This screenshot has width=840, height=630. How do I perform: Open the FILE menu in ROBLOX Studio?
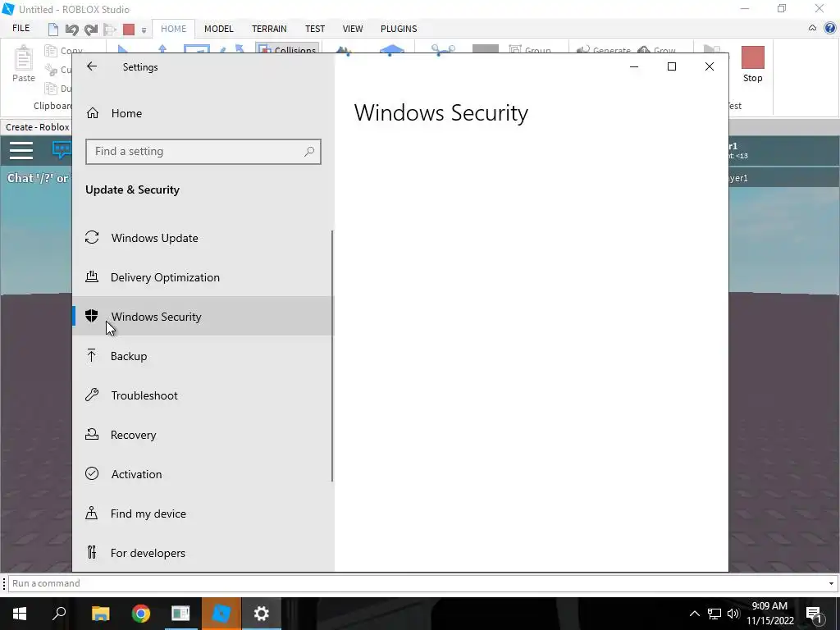coord(21,29)
